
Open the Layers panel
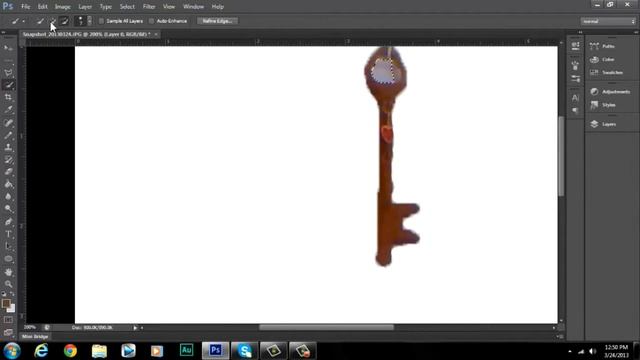pos(610,124)
